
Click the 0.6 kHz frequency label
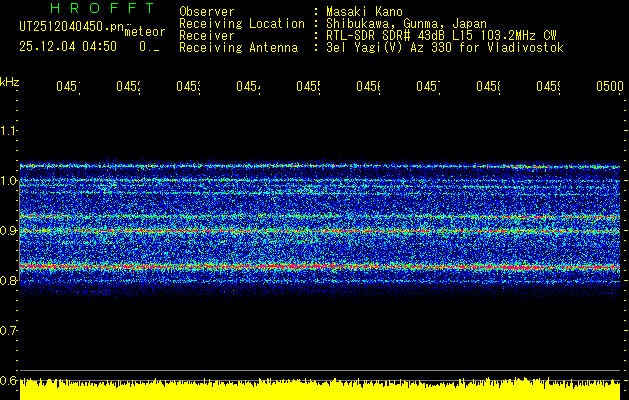click(x=8, y=380)
